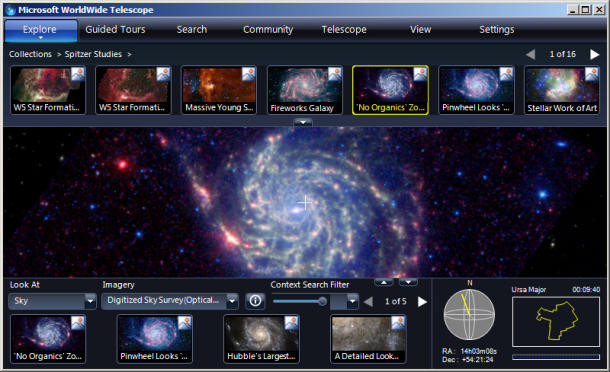Click the center crosshair on galaxy view
The height and width of the screenshot is (372, 610).
[x=305, y=202]
